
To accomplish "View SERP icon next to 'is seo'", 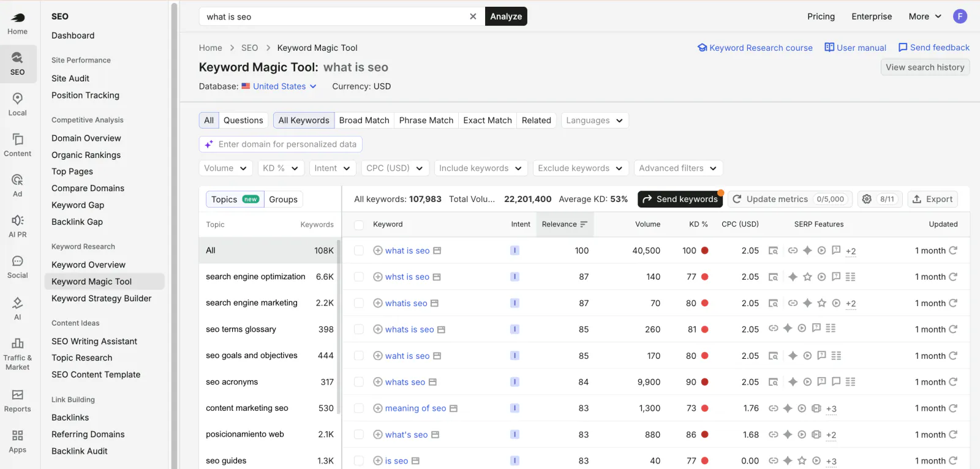I will [415, 461].
